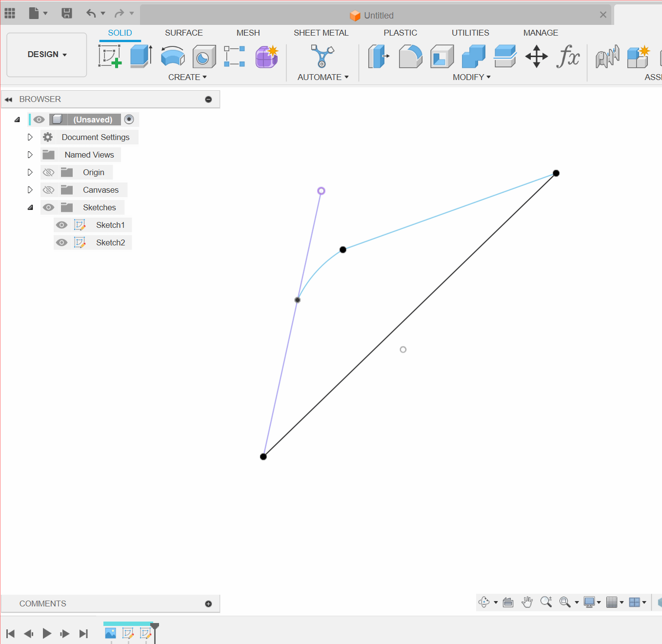Collapse the BROWSER panel
Viewport: 662px width, 644px height.
8,99
